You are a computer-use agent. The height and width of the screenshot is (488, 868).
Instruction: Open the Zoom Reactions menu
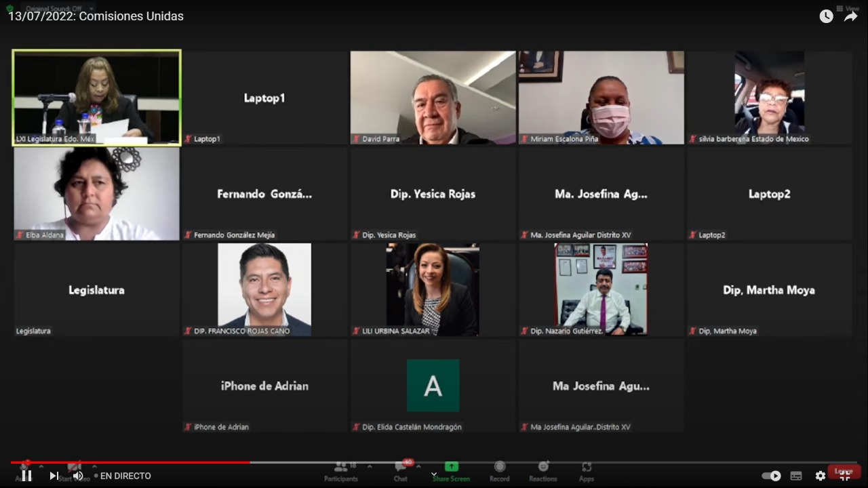(x=543, y=471)
